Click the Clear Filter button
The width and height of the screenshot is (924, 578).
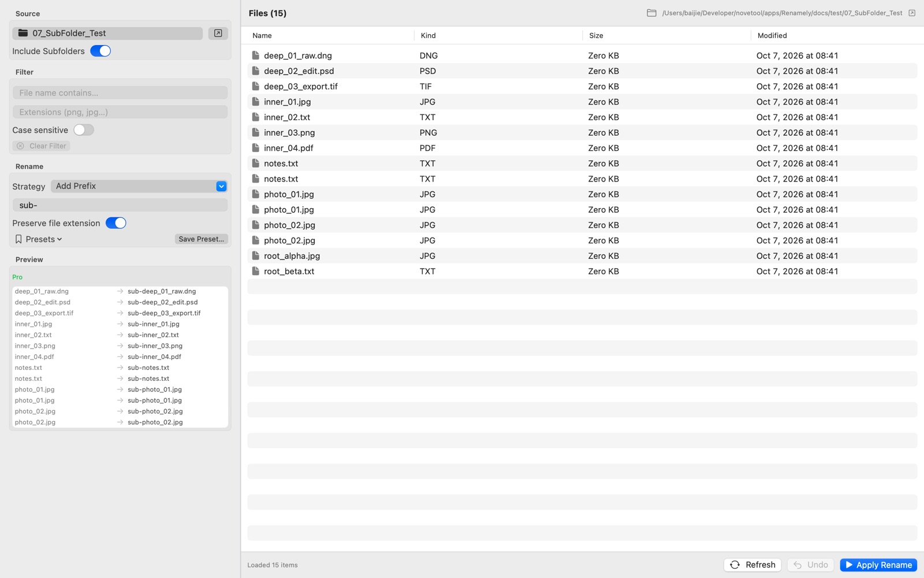pyautogui.click(x=42, y=146)
